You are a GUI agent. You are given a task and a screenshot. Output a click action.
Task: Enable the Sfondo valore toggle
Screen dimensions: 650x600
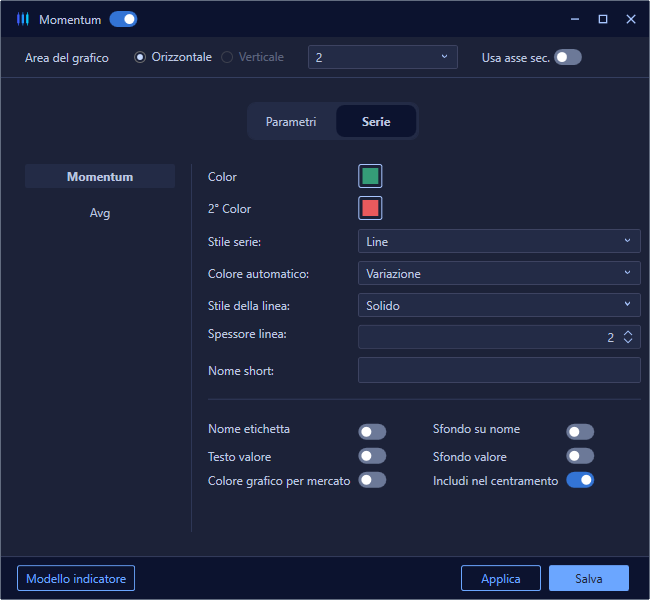point(580,456)
